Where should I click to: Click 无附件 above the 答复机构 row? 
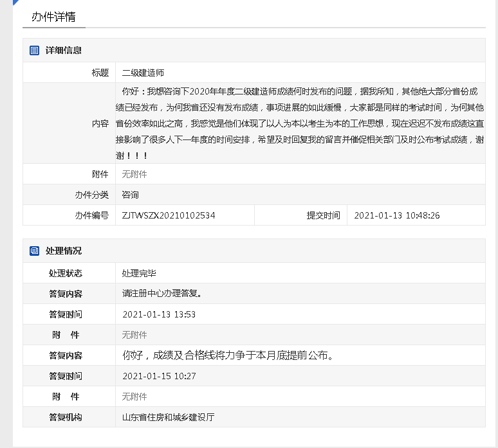(134, 397)
